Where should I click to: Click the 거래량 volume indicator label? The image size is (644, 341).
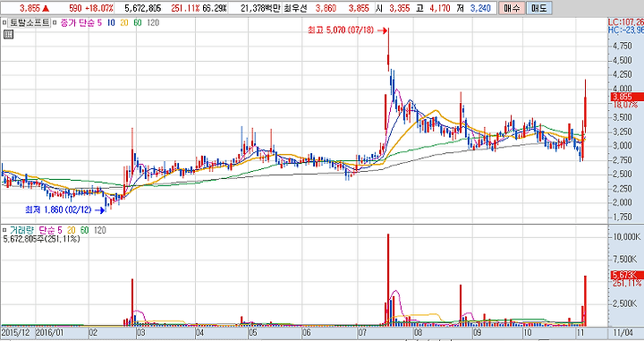click(x=21, y=231)
